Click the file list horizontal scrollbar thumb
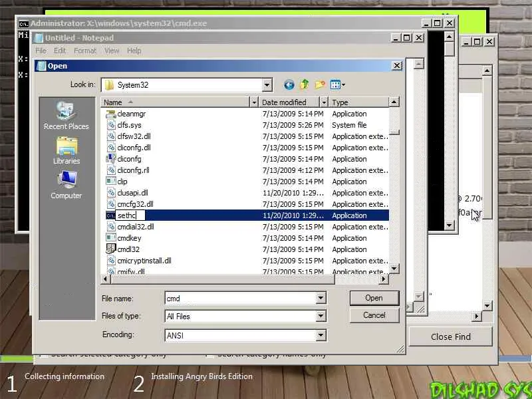 (x=222, y=279)
